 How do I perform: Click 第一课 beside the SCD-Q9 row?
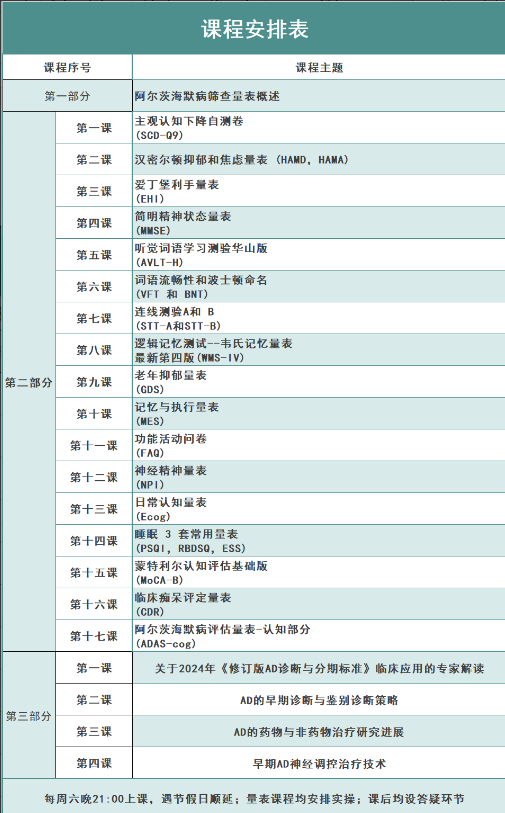(x=94, y=128)
